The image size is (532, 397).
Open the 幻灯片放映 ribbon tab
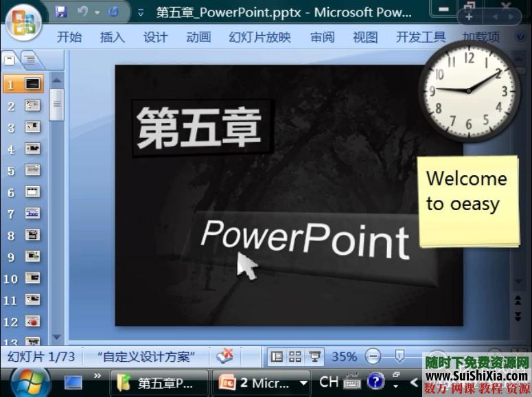tap(260, 36)
